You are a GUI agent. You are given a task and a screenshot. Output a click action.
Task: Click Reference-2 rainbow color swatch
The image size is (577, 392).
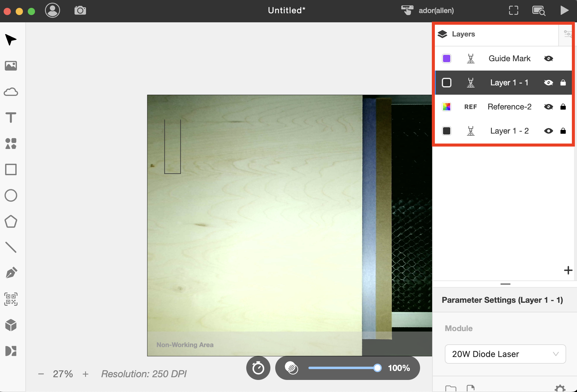[447, 107]
